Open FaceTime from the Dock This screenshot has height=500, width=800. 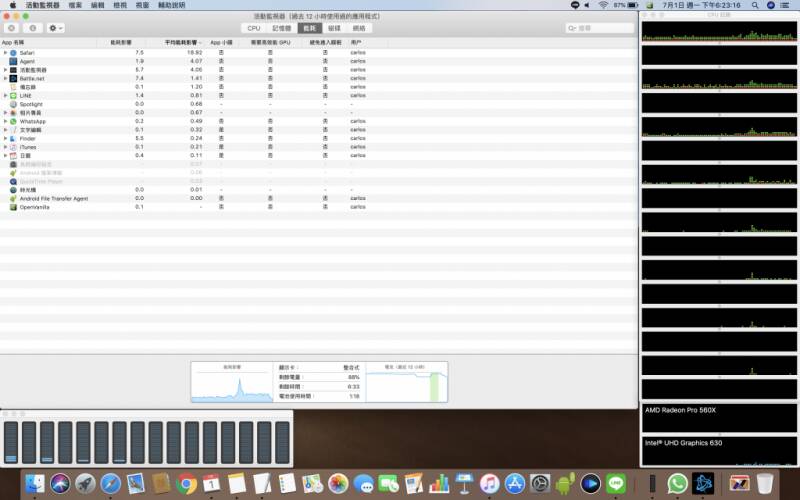pyautogui.click(x=389, y=483)
